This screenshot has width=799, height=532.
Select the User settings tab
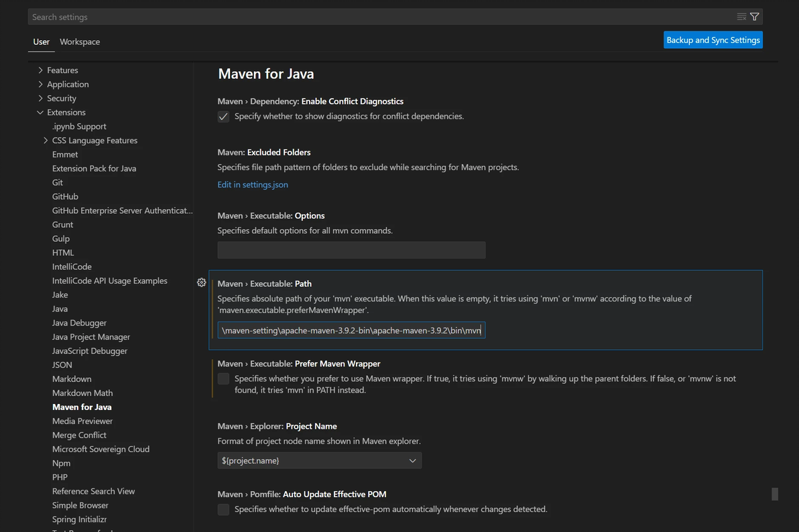tap(42, 42)
